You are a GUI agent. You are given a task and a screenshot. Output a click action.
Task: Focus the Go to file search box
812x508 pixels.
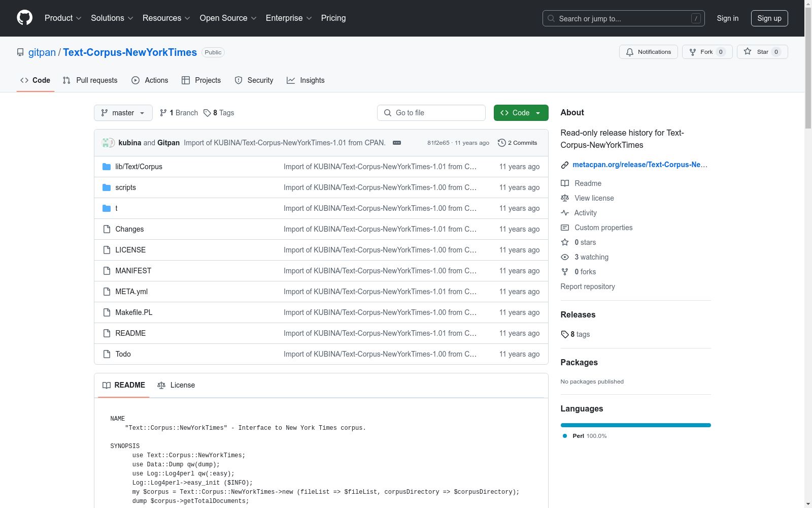pyautogui.click(x=431, y=113)
